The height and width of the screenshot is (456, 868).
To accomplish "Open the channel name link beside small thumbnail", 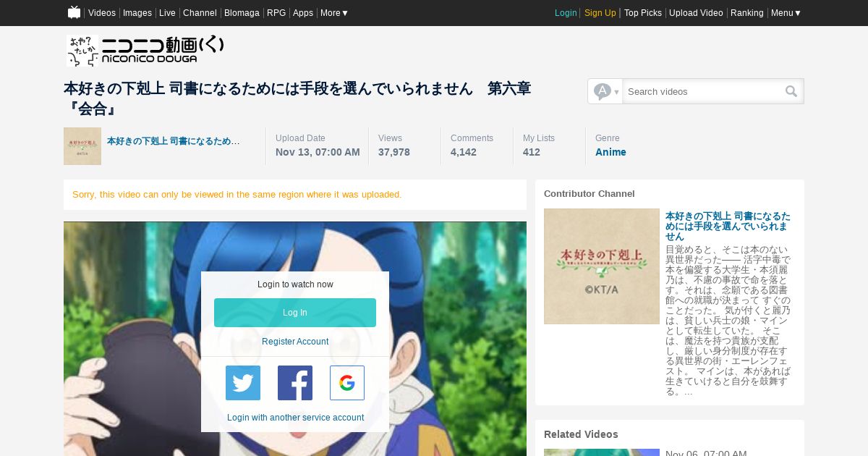I will [174, 141].
